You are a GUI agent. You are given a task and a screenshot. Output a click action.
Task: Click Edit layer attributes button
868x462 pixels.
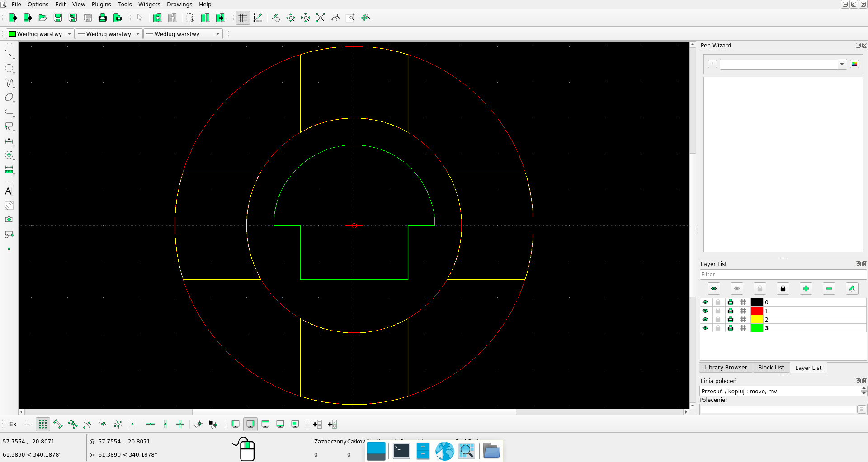pyautogui.click(x=852, y=289)
